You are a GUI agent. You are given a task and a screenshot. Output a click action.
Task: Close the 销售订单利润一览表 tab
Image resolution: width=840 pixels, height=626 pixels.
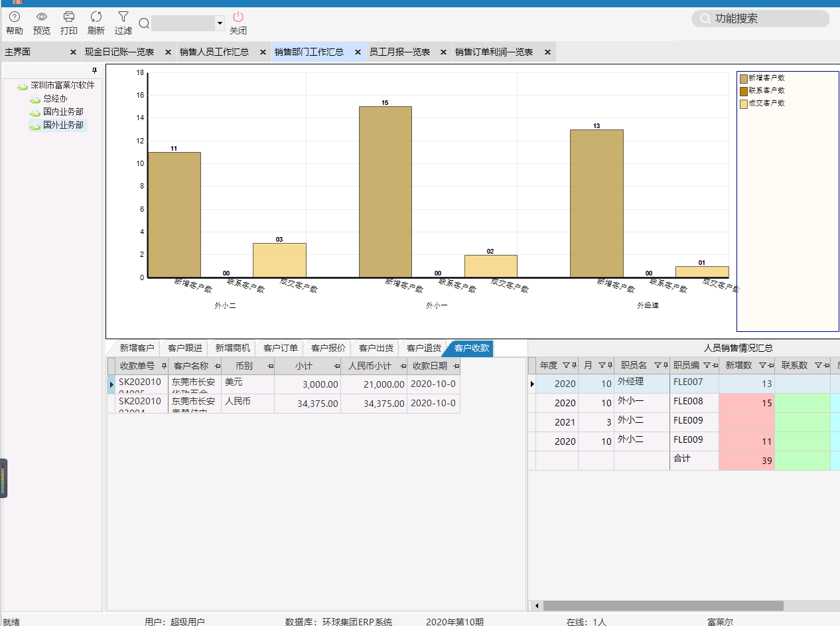(x=547, y=52)
